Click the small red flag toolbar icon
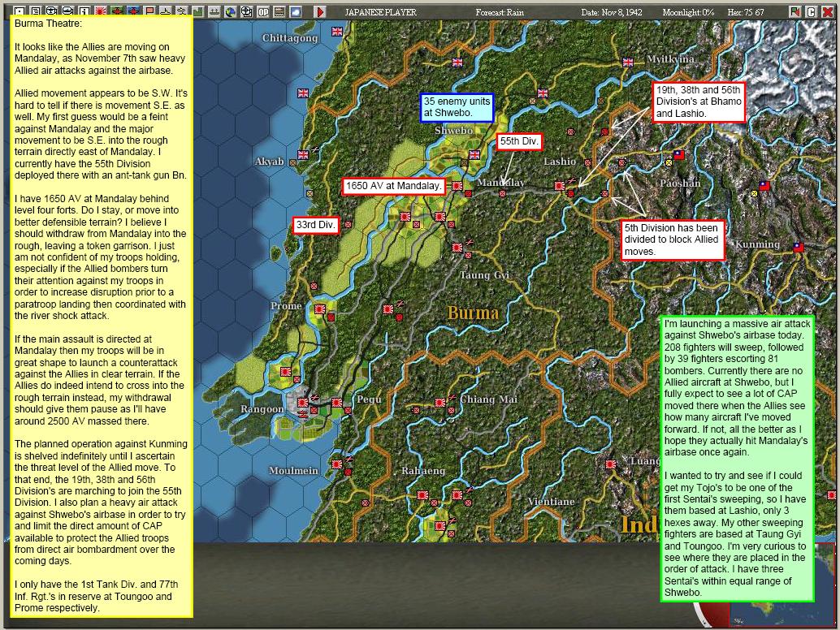Image resolution: width=840 pixels, height=630 pixels. (149, 11)
